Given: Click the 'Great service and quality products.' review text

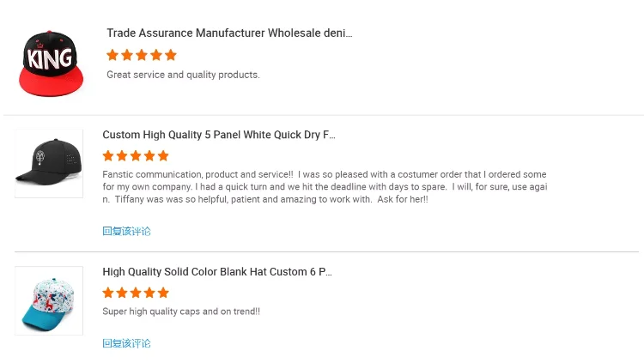Looking at the screenshot, I should point(183,75).
